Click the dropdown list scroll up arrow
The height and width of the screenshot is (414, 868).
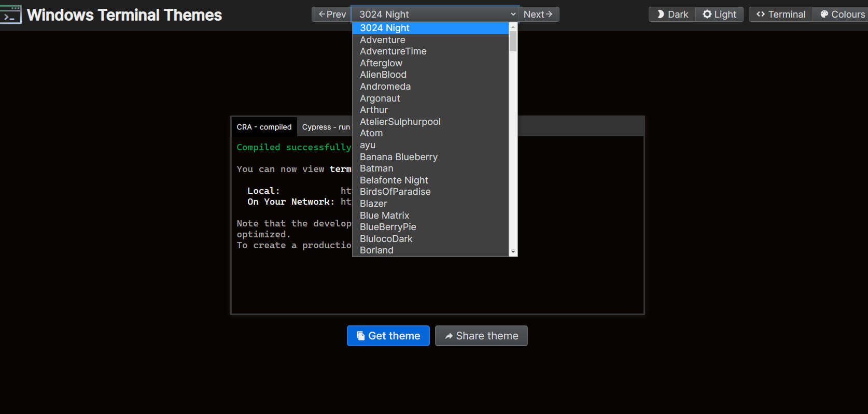[513, 27]
